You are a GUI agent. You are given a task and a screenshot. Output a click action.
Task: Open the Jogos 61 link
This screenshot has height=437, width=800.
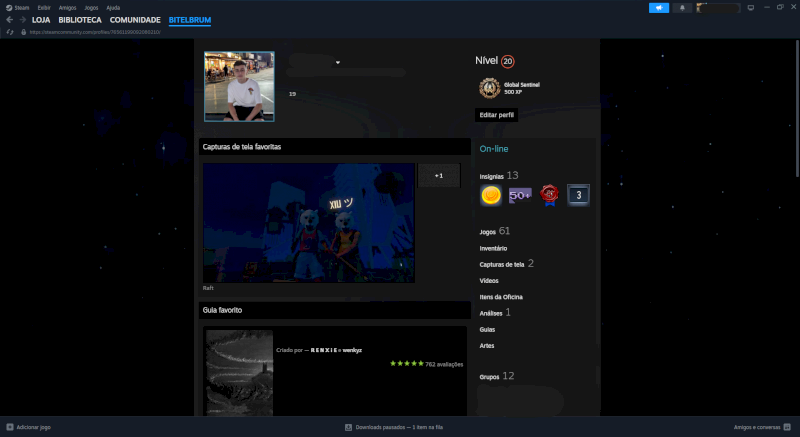point(494,231)
